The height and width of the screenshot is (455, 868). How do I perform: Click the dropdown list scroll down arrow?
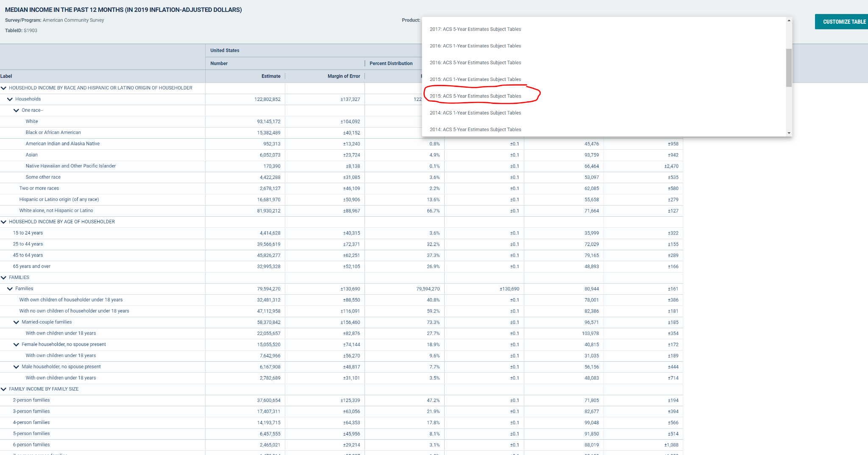tap(789, 133)
